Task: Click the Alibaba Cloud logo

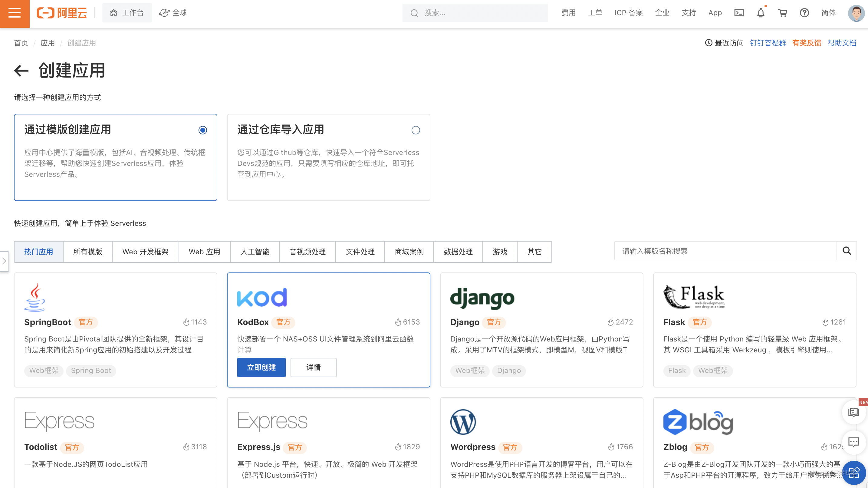Action: tap(62, 13)
